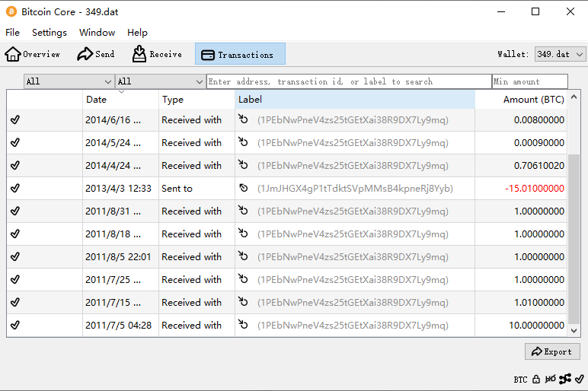Open the Wallet selector showing 349.dat
This screenshot has height=391, width=588.
tap(560, 54)
